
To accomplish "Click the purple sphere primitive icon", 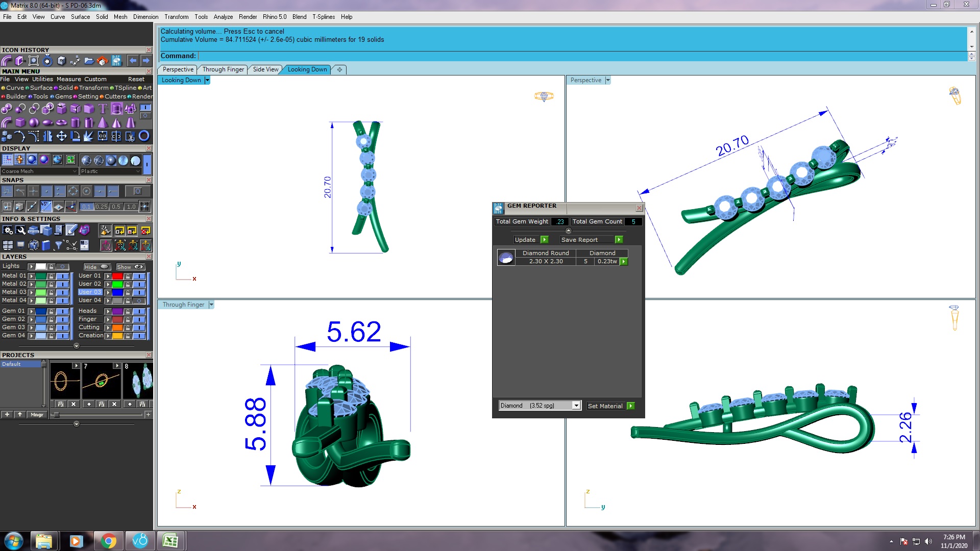I will [x=34, y=122].
